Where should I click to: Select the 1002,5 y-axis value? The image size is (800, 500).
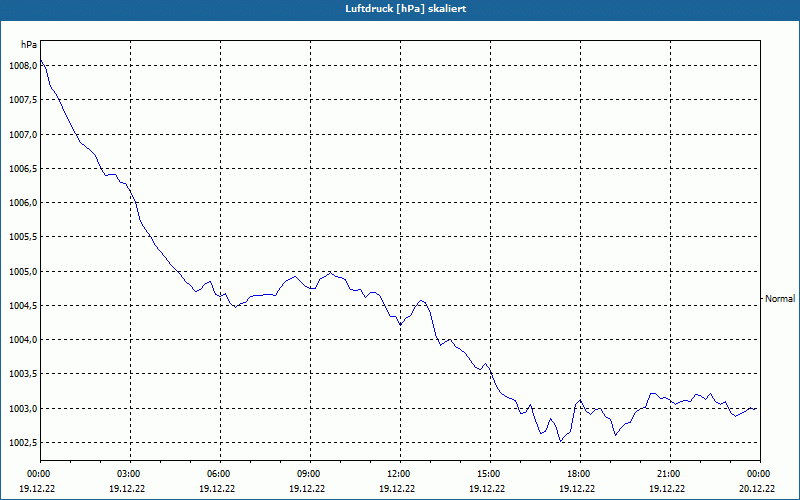point(23,443)
